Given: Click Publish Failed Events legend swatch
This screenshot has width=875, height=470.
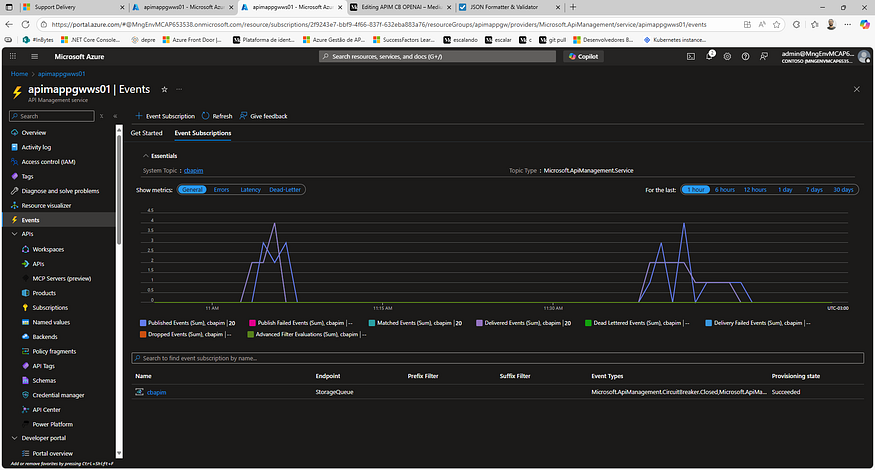Looking at the screenshot, I should pos(252,323).
